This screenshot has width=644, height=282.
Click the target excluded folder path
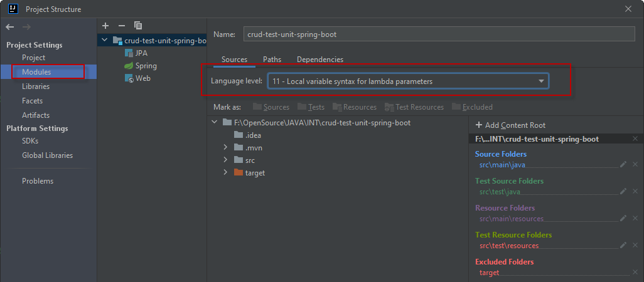coord(489,273)
